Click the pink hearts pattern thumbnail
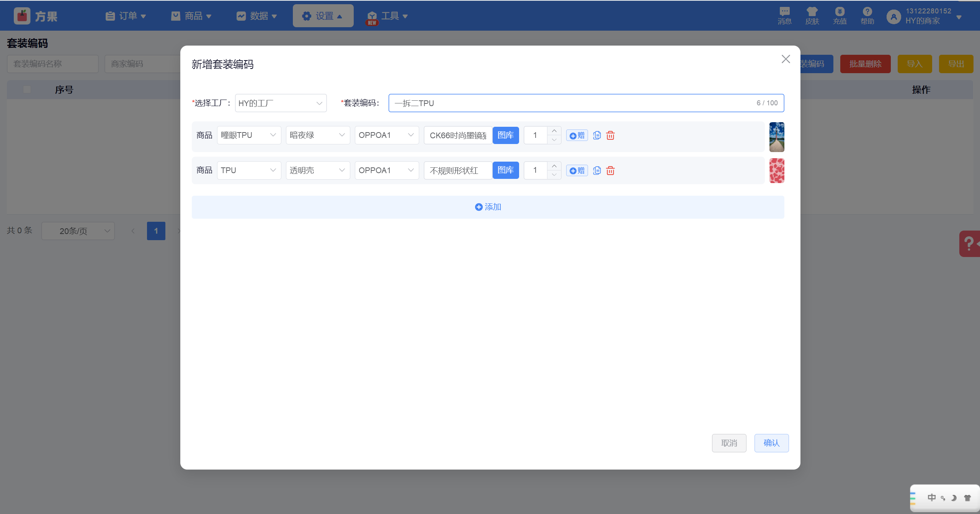The width and height of the screenshot is (980, 514). 777,171
